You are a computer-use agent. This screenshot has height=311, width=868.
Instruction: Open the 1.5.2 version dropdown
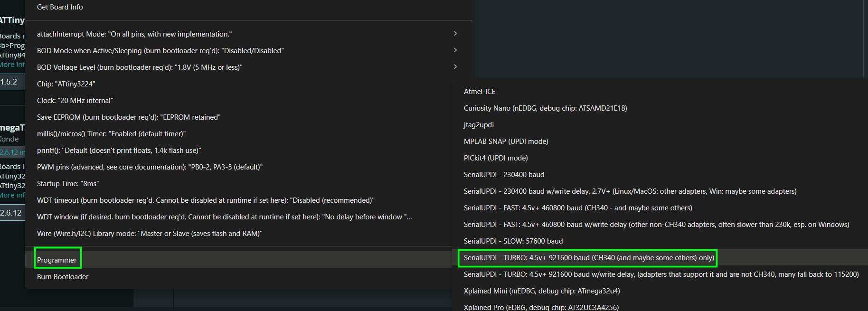(x=12, y=82)
